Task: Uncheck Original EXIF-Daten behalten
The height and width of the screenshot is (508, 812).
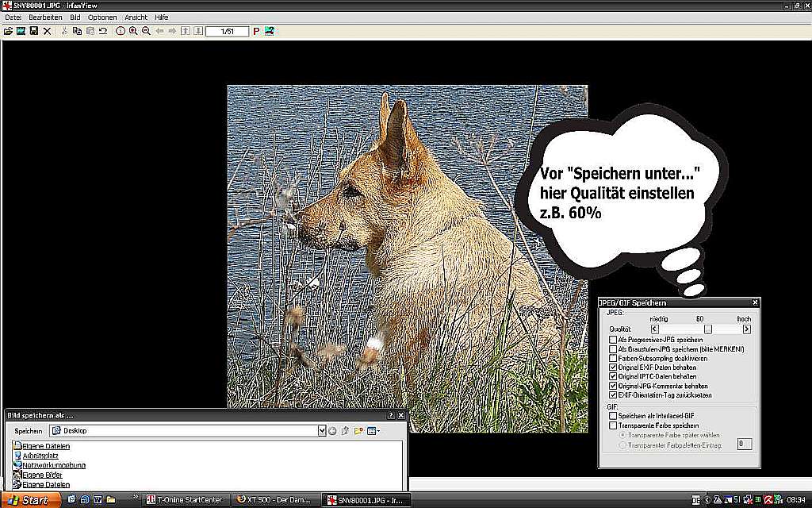Action: (x=613, y=368)
